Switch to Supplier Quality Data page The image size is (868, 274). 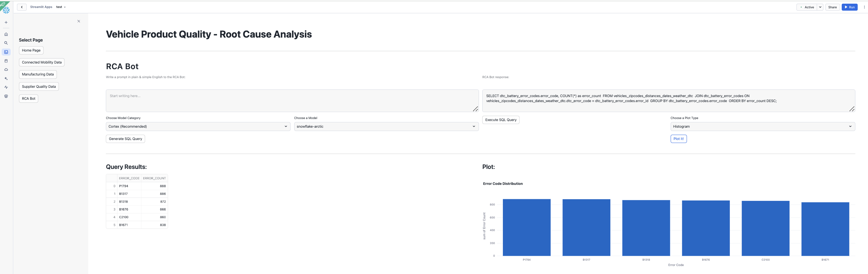[x=39, y=86]
